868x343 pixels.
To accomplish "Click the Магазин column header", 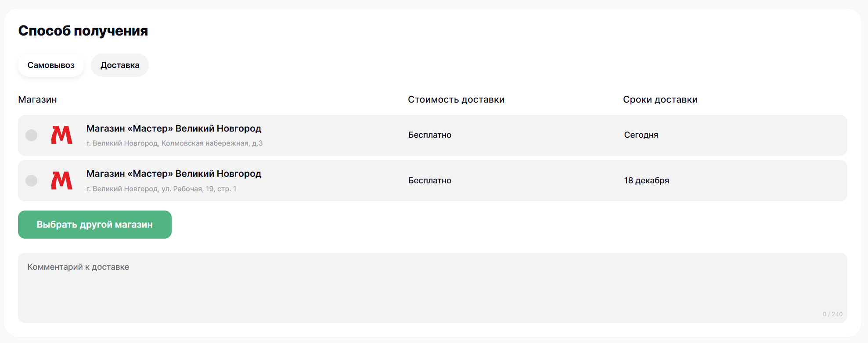I will click(x=37, y=100).
